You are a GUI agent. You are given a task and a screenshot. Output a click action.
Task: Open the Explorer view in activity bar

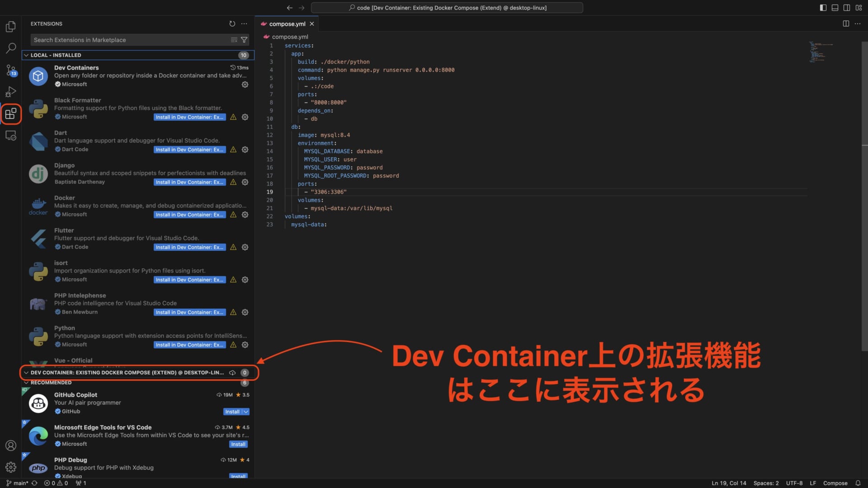click(x=11, y=27)
